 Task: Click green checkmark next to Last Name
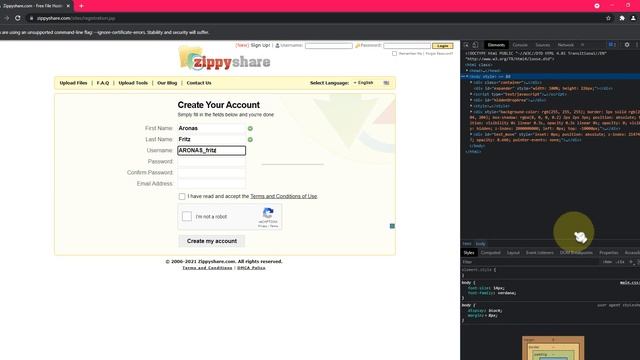(250, 140)
